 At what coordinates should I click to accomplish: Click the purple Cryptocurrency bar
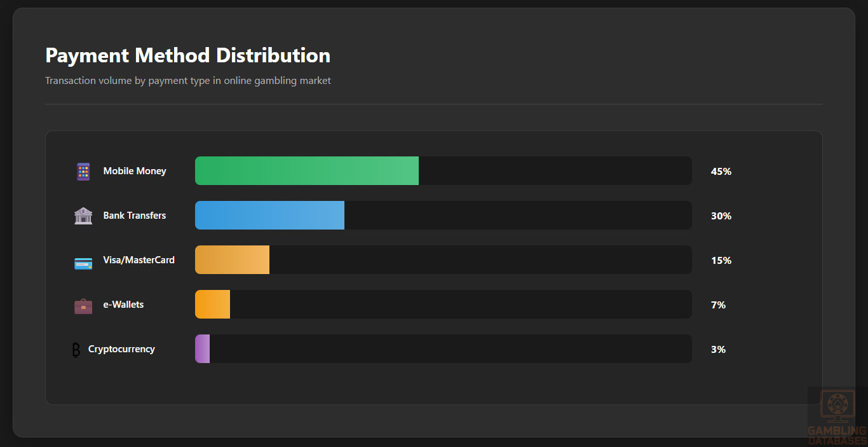(202, 349)
